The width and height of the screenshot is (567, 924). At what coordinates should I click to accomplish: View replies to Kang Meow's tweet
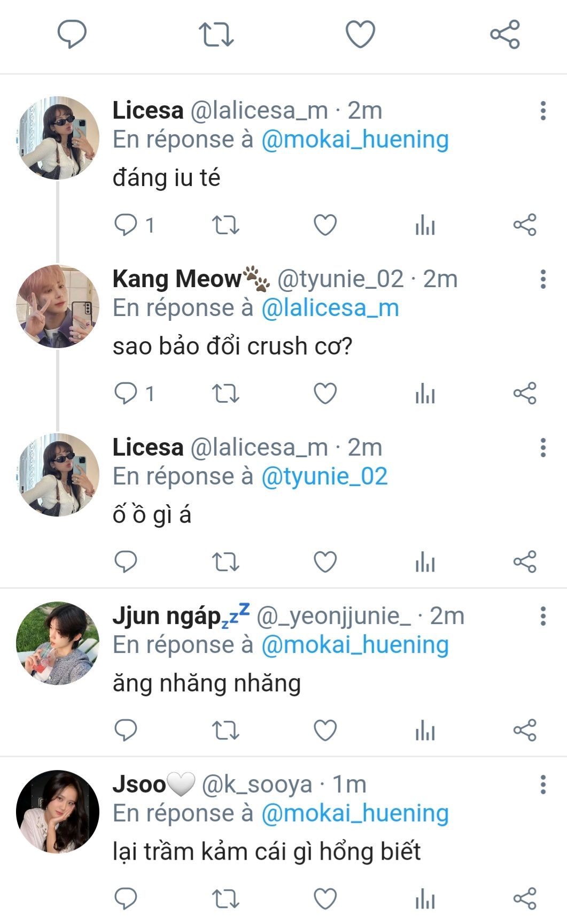pyautogui.click(x=127, y=394)
